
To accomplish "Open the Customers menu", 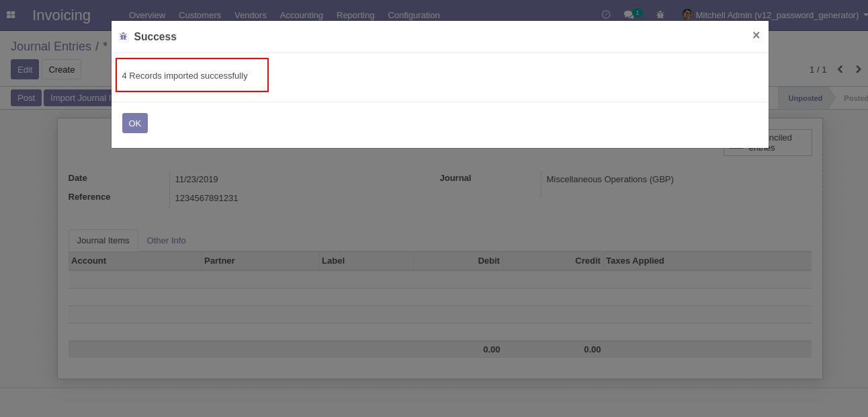I will tap(200, 15).
